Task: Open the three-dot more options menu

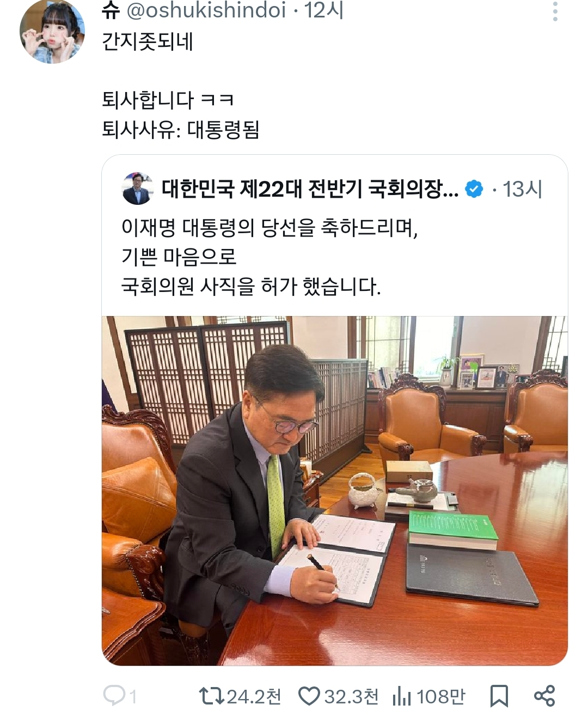Action: click(555, 11)
